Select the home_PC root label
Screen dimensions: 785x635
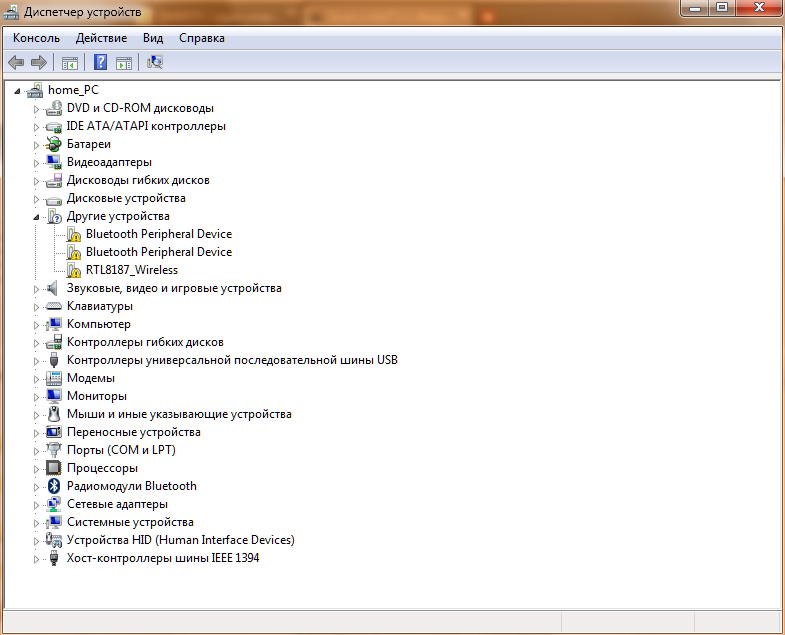coord(73,90)
